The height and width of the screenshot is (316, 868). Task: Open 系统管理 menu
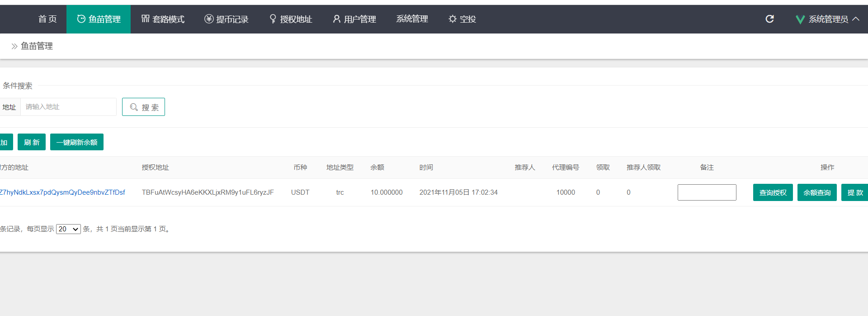[x=412, y=19]
